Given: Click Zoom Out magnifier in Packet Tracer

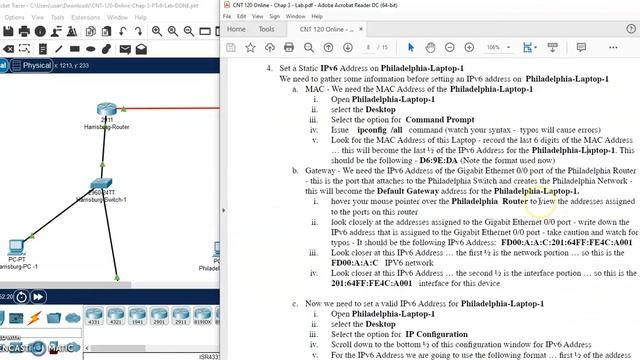Looking at the screenshot, I should pos(189,31).
